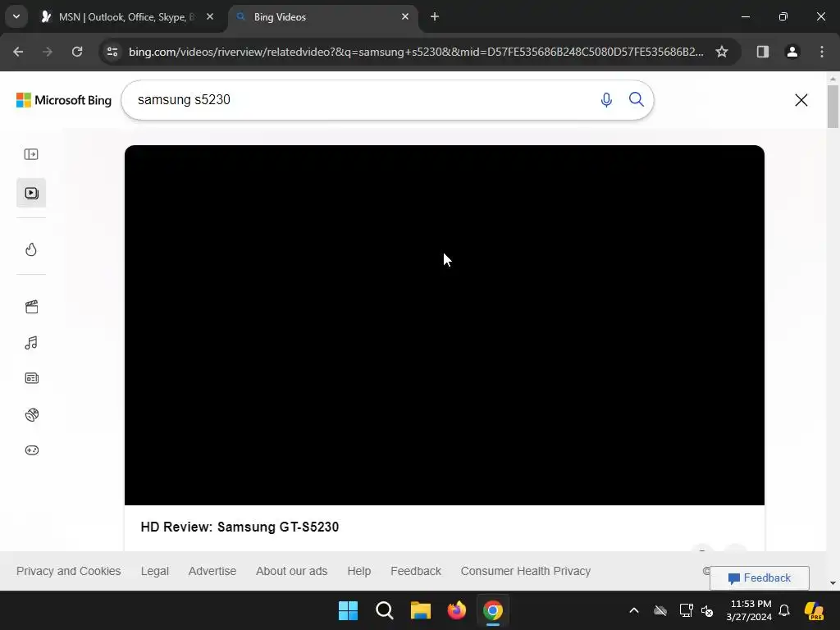This screenshot has width=840, height=630.
Task: Open the Help footer link
Action: pyautogui.click(x=359, y=571)
